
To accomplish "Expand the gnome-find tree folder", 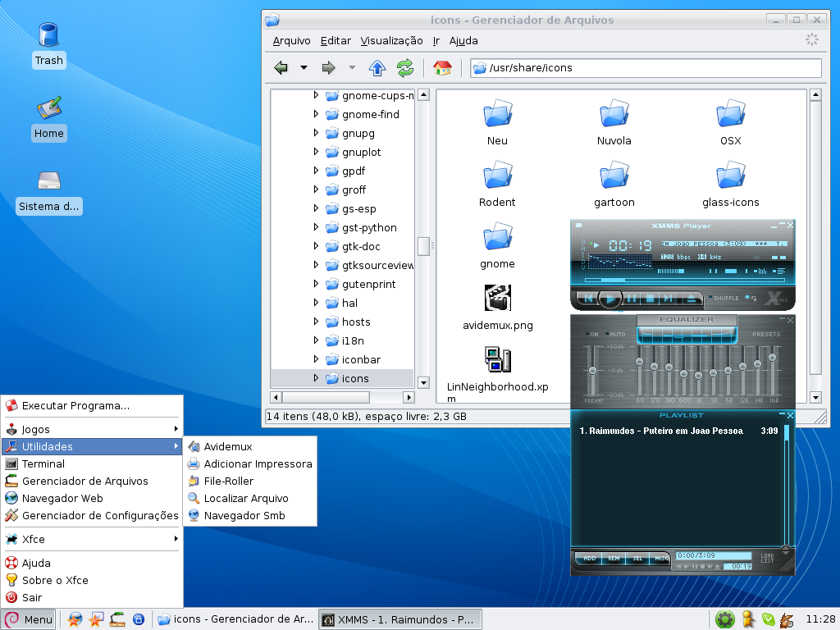I will pos(316,114).
